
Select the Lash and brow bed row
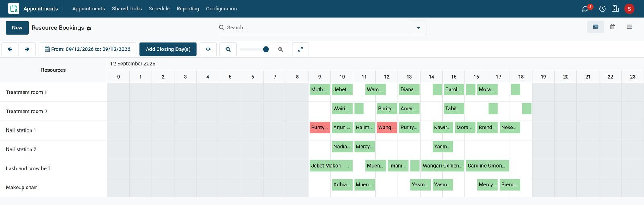coord(54,168)
